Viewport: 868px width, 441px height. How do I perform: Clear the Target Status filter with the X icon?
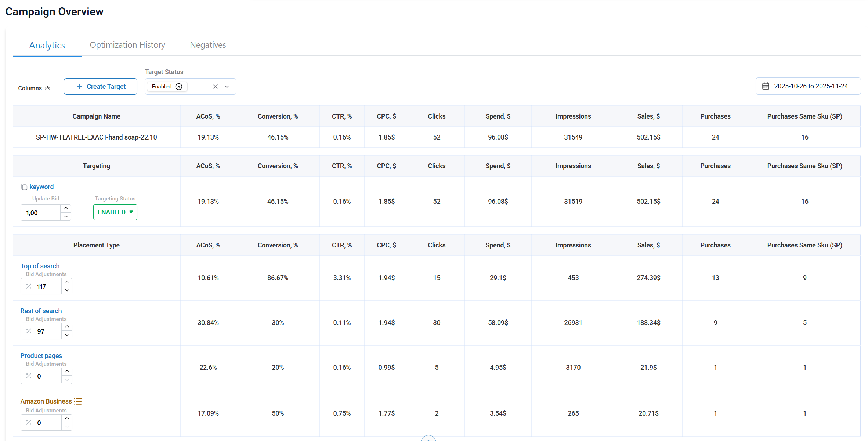coord(215,86)
